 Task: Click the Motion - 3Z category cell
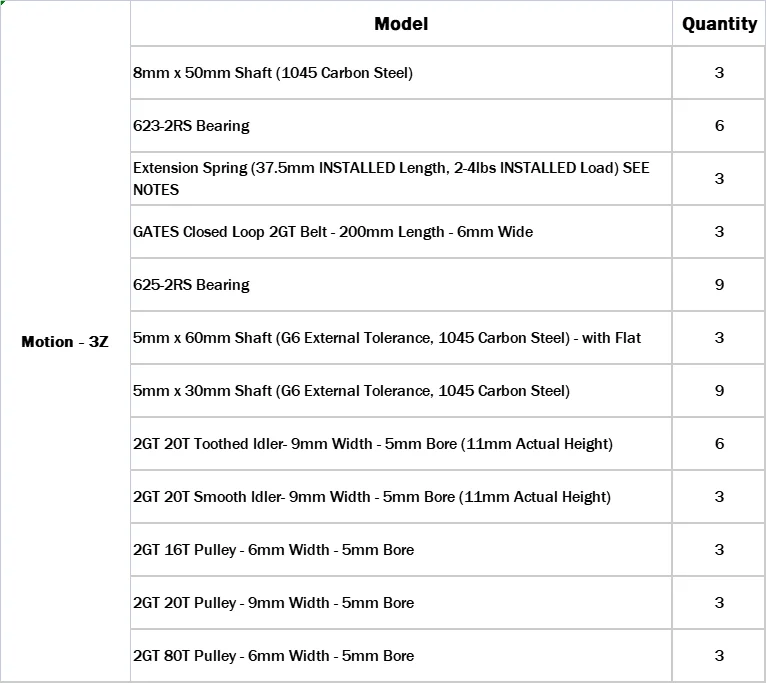(65, 341)
